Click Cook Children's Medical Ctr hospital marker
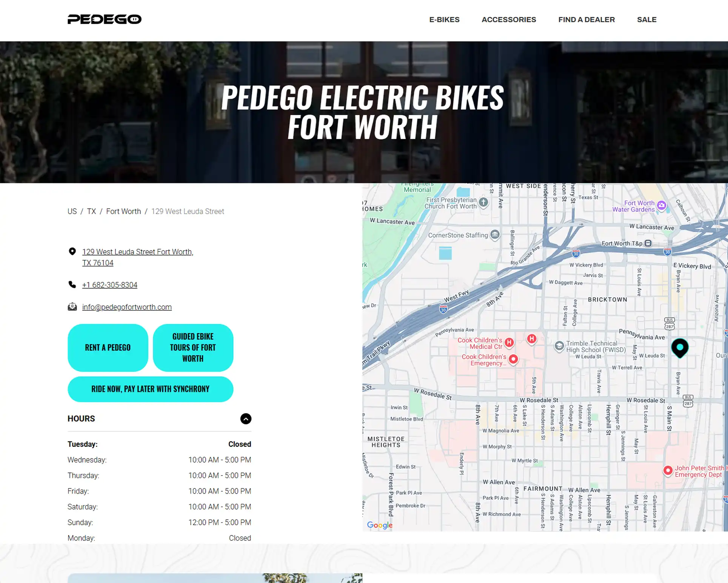This screenshot has height=583, width=728. (509, 343)
